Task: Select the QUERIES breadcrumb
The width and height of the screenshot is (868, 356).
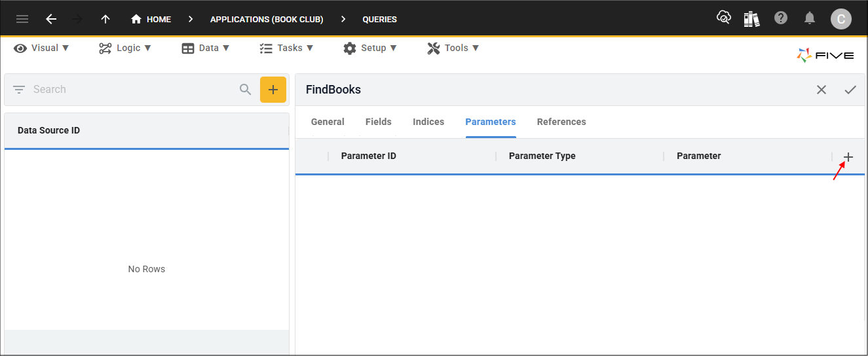Action: pyautogui.click(x=380, y=19)
